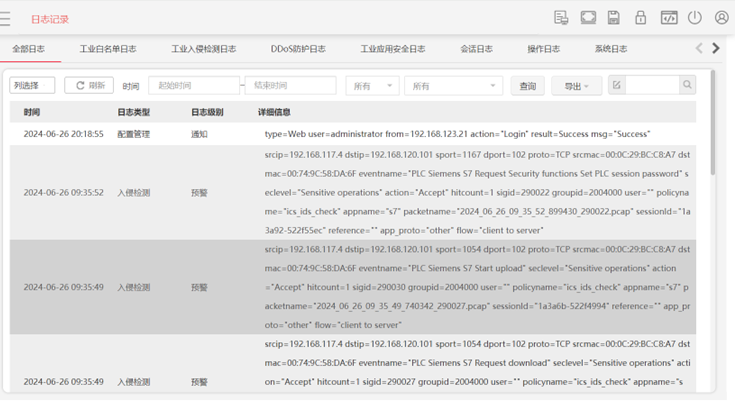This screenshot has height=401, width=735.
Task: Go to the 操作日志 tab
Action: 543,49
